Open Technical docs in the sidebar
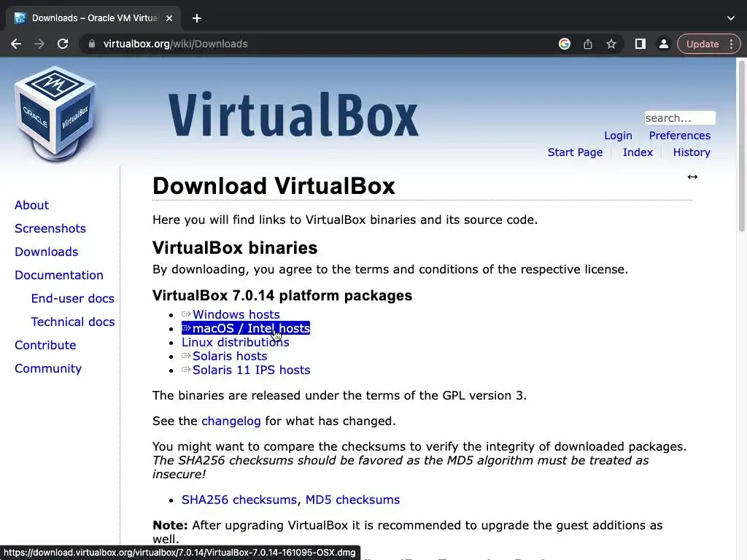 72,322
